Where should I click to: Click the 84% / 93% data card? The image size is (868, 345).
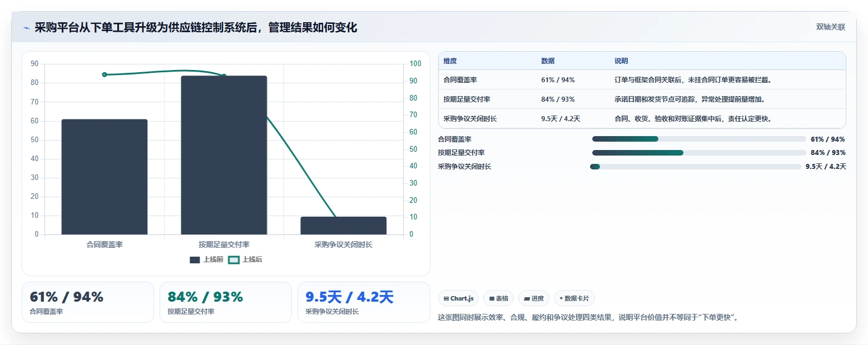click(x=226, y=302)
